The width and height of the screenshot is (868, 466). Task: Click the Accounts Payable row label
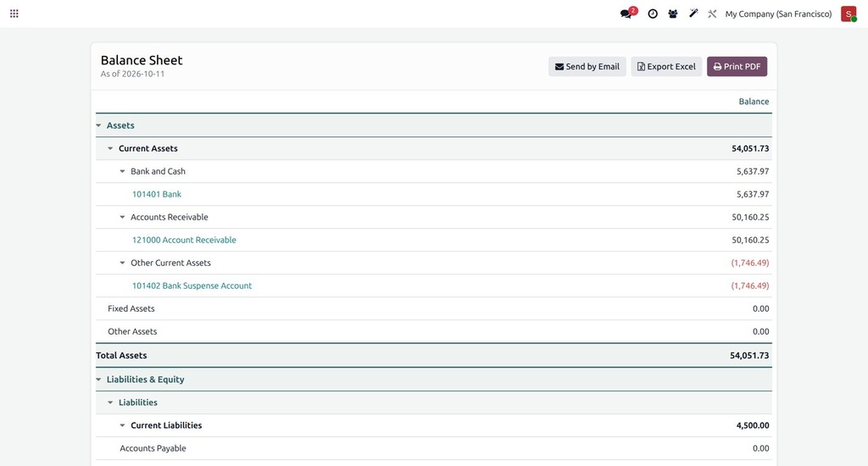tap(153, 448)
